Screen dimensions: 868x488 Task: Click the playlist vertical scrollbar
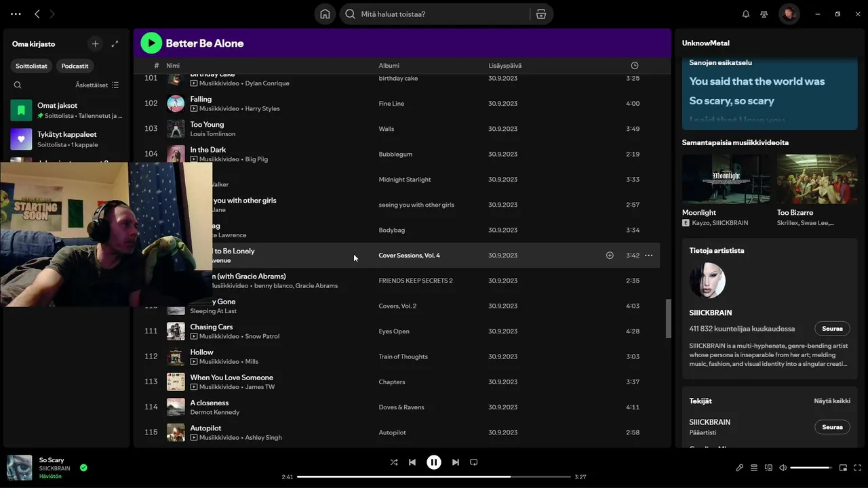click(x=669, y=319)
